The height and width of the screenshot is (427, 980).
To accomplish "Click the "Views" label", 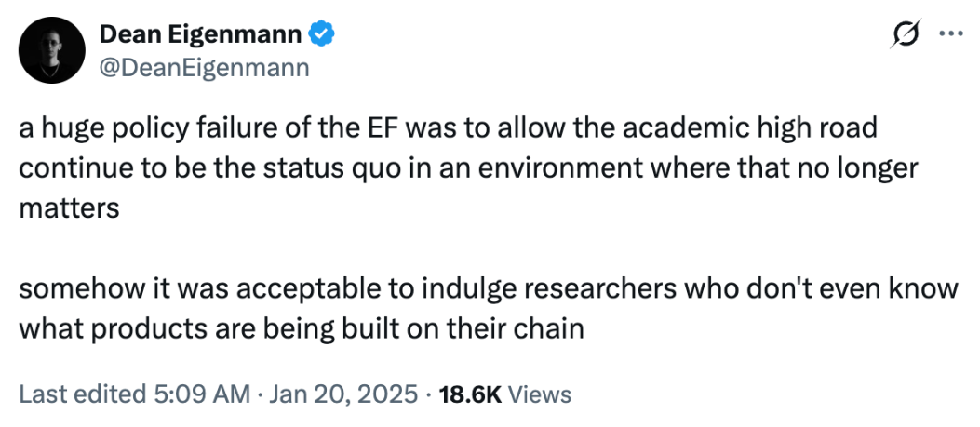I will pos(540,394).
